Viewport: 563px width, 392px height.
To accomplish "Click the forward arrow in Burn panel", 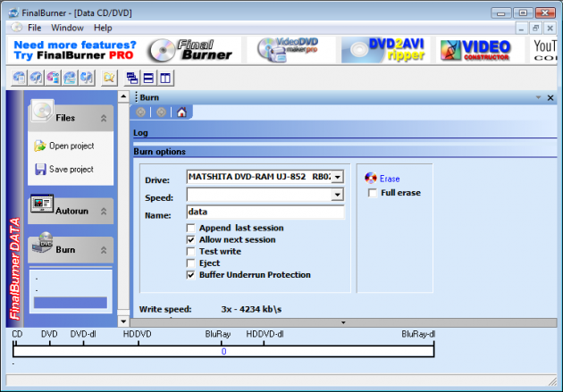I will (x=161, y=113).
